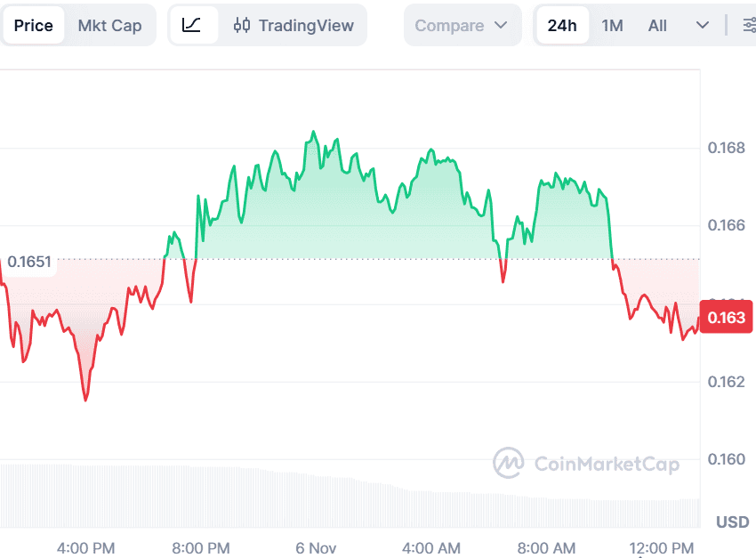
Task: Click the 24h time range button
Action: click(562, 25)
